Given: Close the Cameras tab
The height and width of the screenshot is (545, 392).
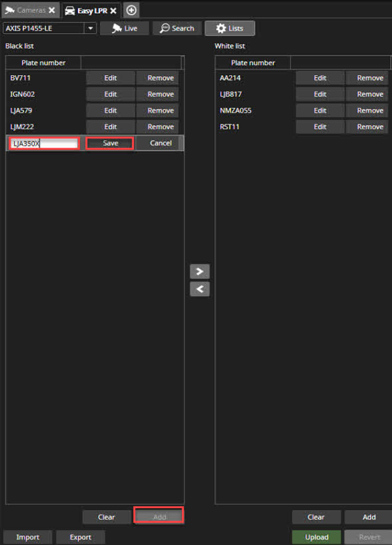Looking at the screenshot, I should point(51,11).
